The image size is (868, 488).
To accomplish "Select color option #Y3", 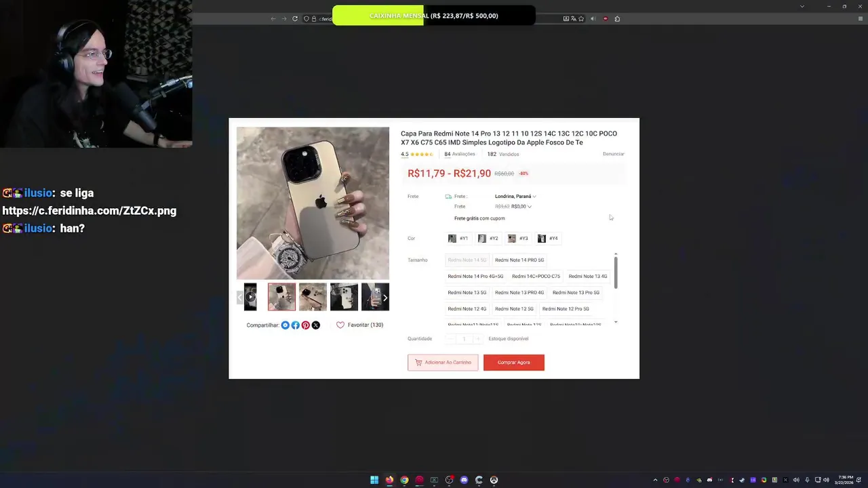I will (x=517, y=239).
